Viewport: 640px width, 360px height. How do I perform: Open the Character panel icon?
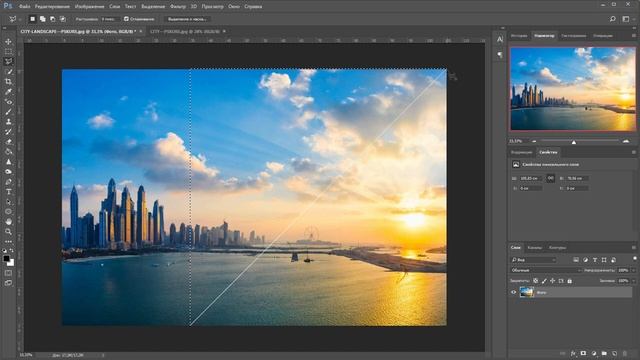pyautogui.click(x=500, y=39)
